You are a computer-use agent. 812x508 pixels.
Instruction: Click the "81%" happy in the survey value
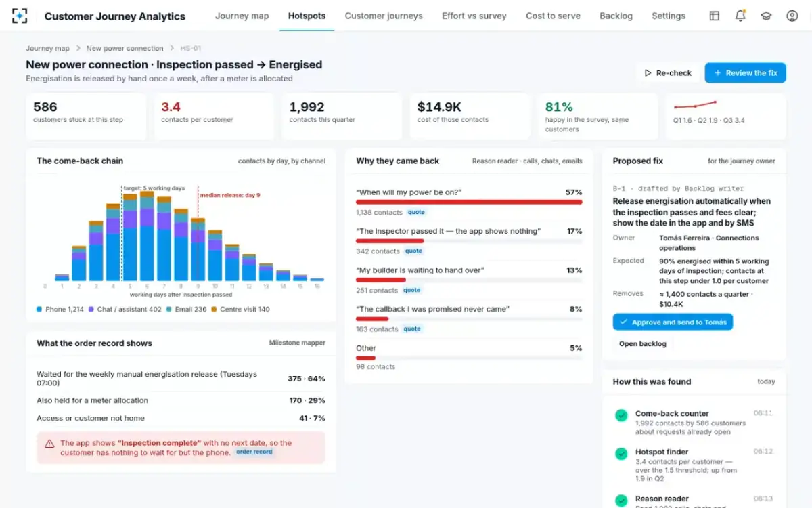click(559, 107)
